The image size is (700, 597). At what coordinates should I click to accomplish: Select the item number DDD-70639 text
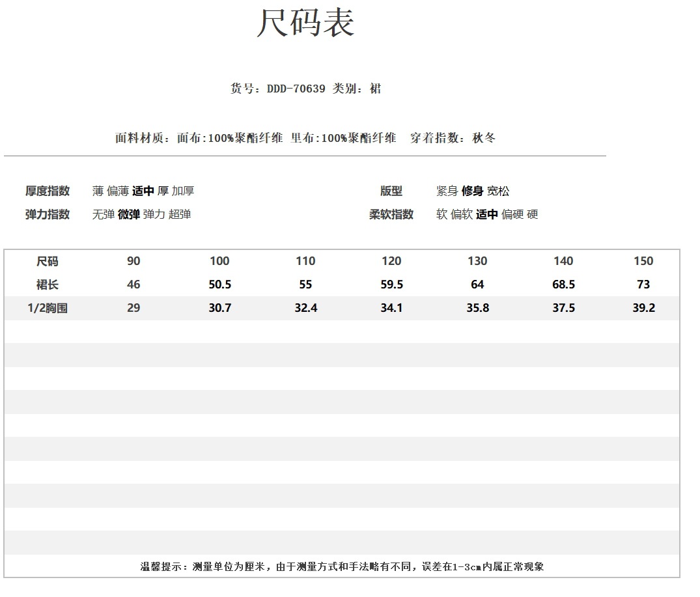coord(296,89)
